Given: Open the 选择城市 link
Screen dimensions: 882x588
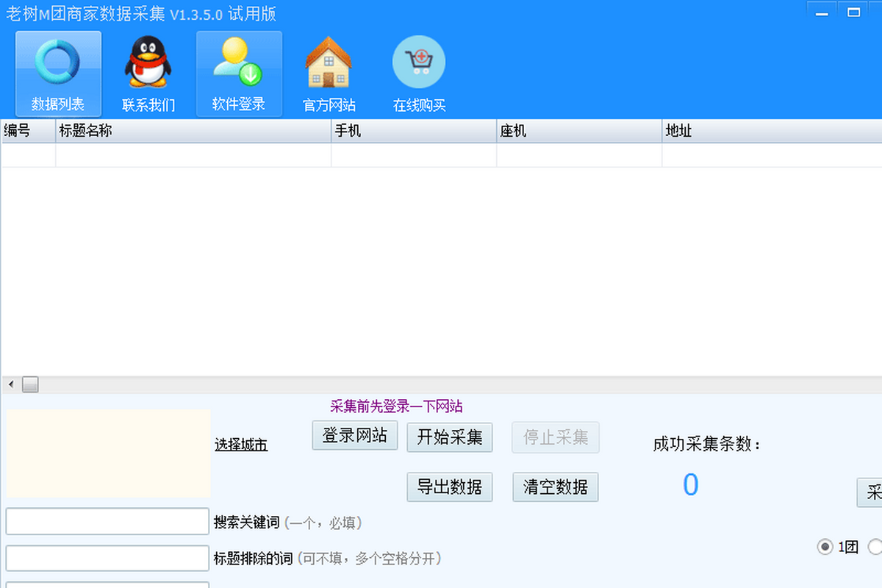Looking at the screenshot, I should coord(241,445).
